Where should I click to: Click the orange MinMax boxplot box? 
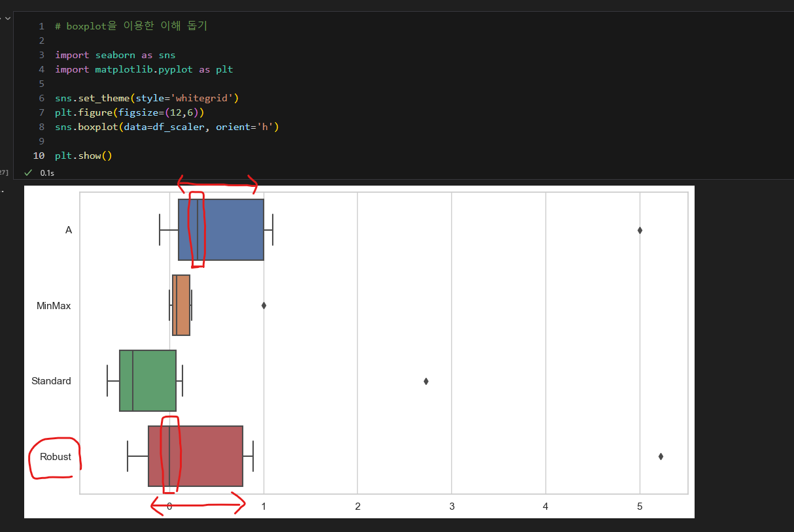point(181,305)
